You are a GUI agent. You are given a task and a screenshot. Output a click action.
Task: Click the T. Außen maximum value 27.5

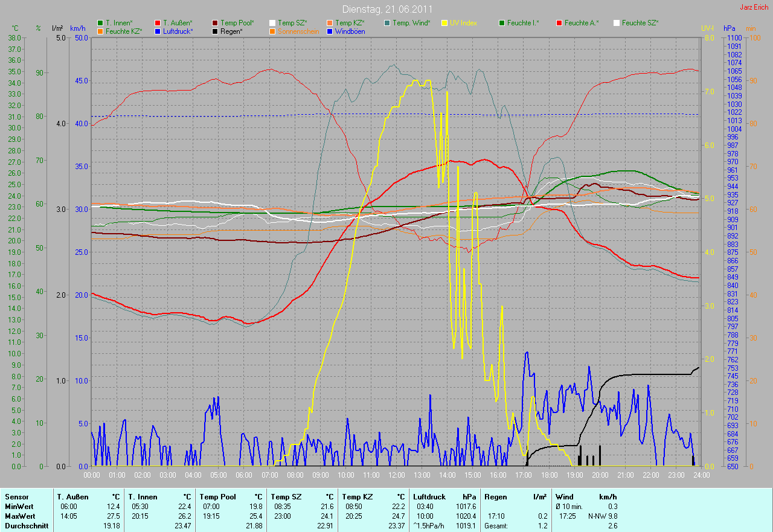(113, 516)
